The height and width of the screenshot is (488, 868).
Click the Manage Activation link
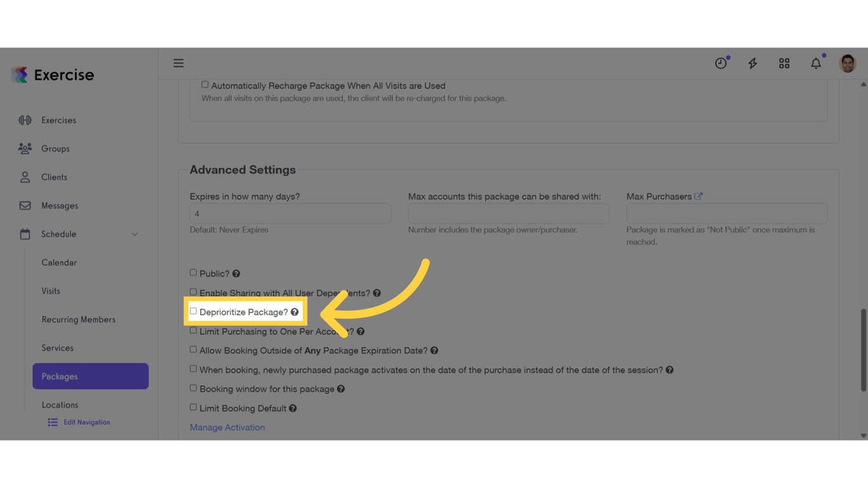point(227,427)
